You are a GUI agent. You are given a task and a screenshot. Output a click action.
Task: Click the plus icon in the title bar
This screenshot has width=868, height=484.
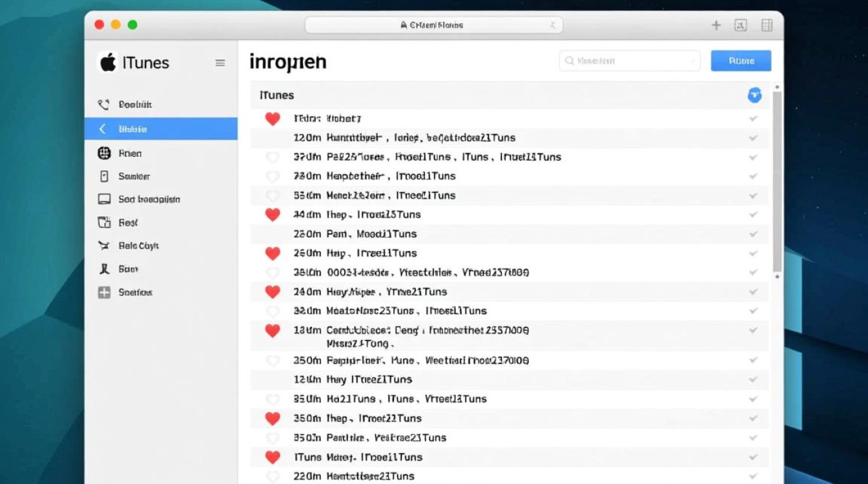click(x=716, y=25)
